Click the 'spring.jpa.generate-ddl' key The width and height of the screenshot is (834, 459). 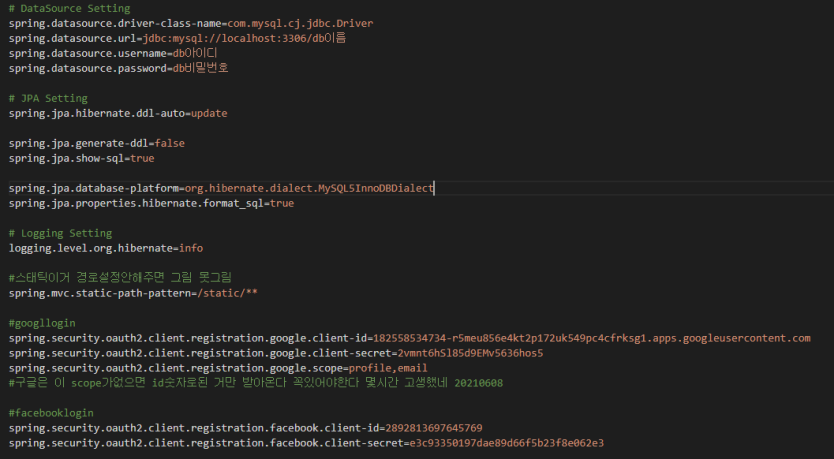click(x=79, y=143)
